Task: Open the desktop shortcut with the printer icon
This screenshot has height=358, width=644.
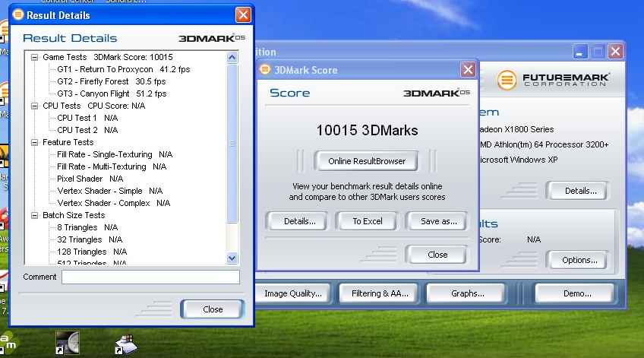Action: point(125,342)
